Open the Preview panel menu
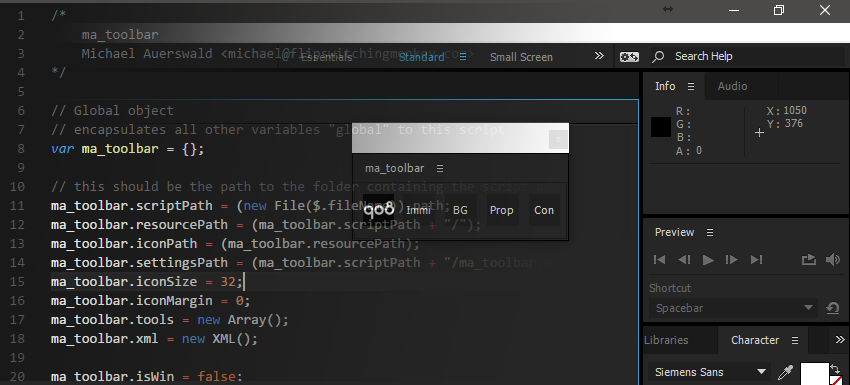 (x=710, y=232)
